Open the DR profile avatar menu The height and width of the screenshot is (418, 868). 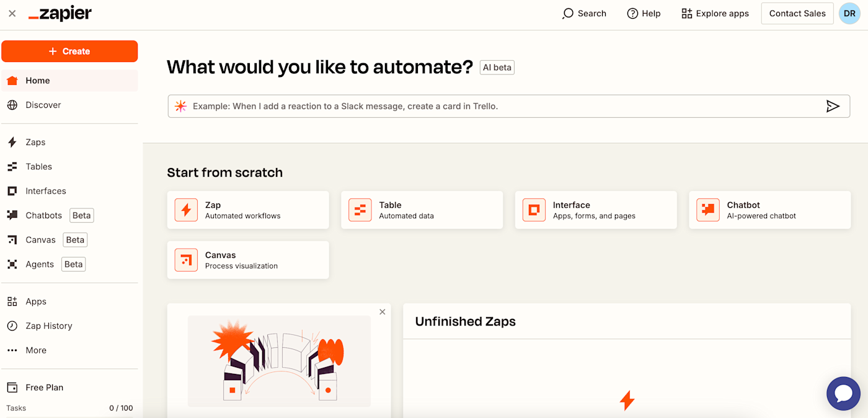[x=849, y=14]
